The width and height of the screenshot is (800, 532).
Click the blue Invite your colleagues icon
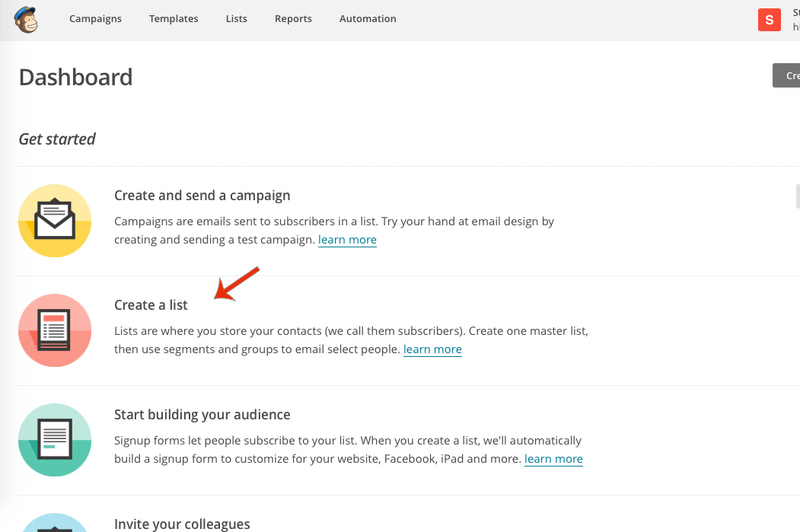click(x=55, y=524)
